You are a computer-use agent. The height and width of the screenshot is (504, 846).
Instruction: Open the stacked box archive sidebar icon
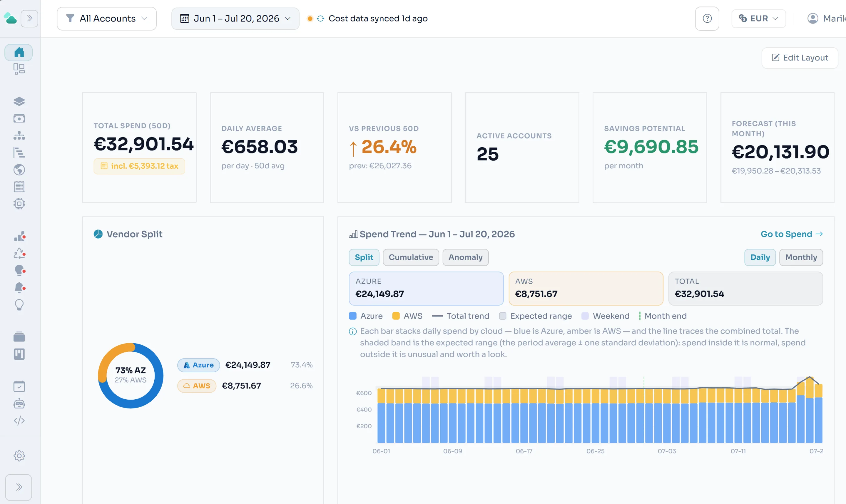pyautogui.click(x=19, y=337)
